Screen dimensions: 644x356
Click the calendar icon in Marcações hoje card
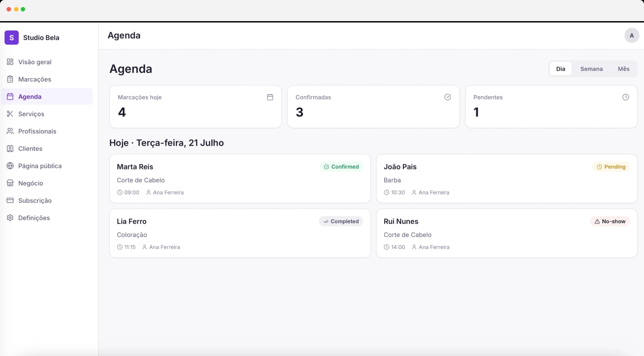tap(270, 97)
